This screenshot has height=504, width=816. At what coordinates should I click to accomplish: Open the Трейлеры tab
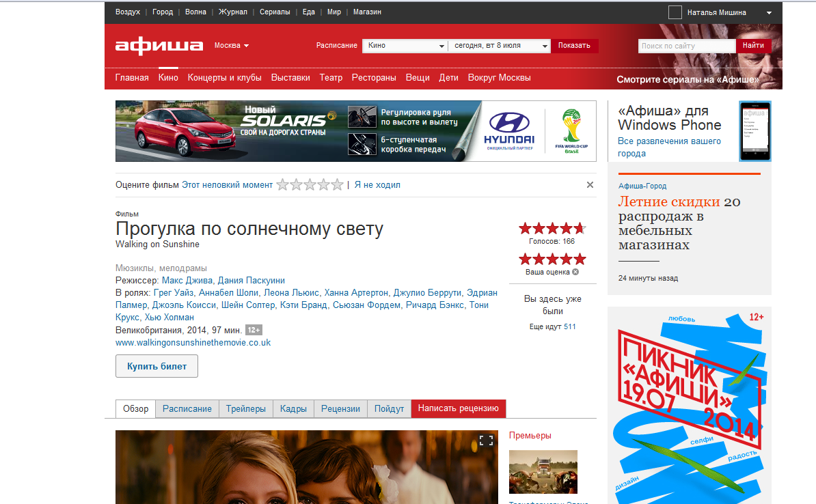click(245, 409)
